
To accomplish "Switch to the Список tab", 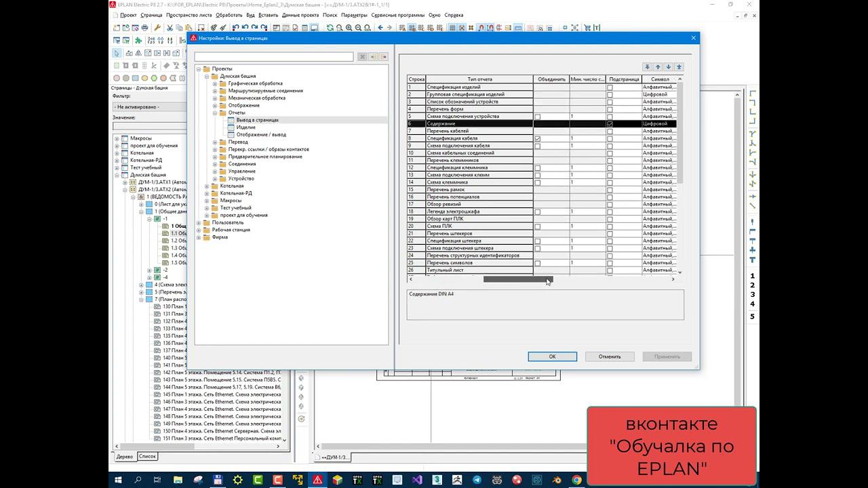I will (147, 456).
